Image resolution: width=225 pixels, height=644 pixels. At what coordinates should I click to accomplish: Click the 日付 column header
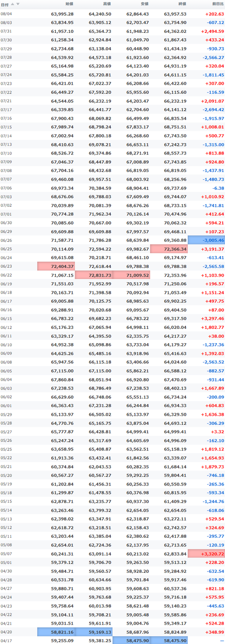click(x=4, y=4)
